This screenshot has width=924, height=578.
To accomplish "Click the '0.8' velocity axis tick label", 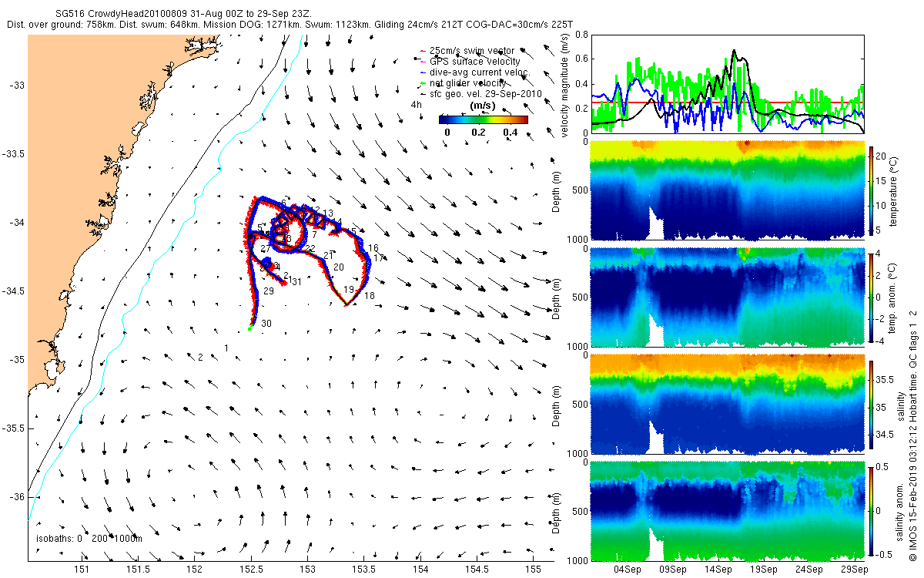I will [x=581, y=35].
